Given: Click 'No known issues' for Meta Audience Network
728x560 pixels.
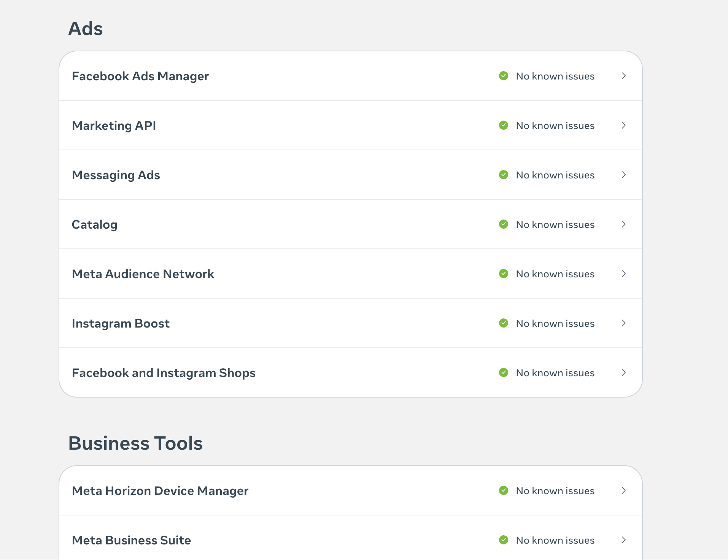Looking at the screenshot, I should [x=555, y=274].
